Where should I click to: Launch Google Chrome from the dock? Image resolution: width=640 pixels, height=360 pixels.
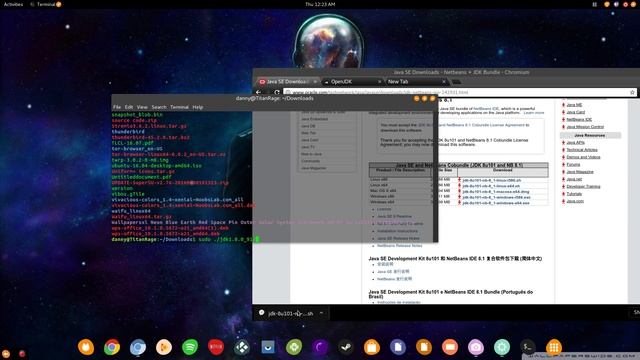point(112,347)
